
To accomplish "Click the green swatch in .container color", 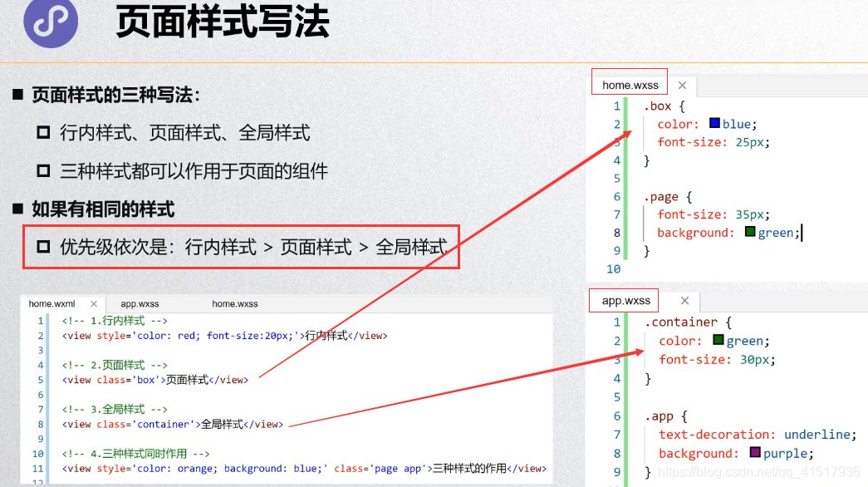I will pos(718,340).
